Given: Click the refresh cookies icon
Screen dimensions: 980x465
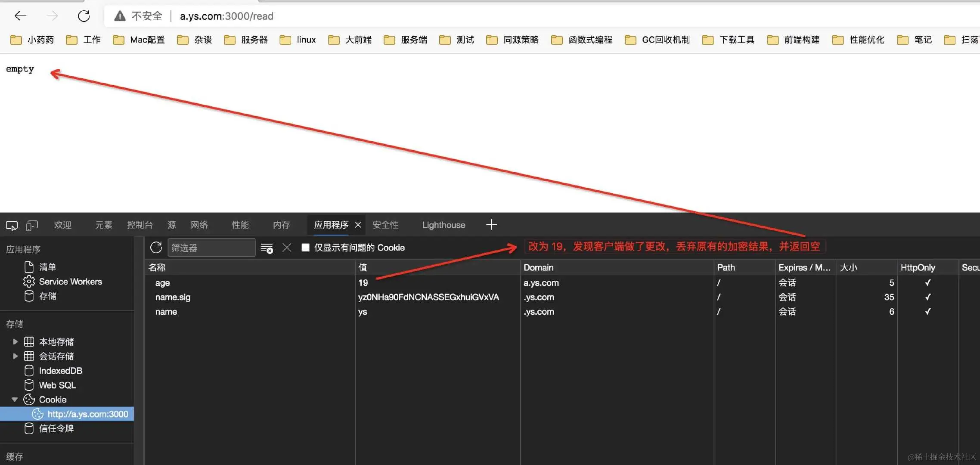Looking at the screenshot, I should (156, 248).
